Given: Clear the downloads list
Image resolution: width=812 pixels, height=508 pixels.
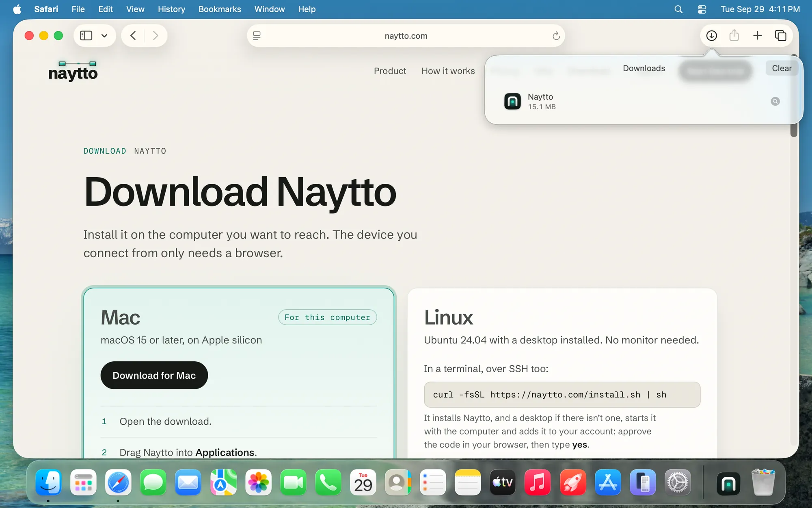Looking at the screenshot, I should click(782, 68).
